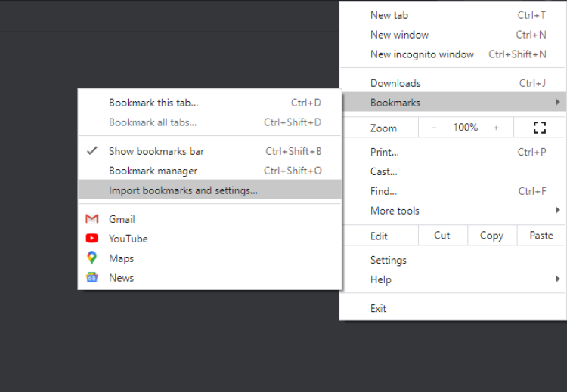The height and width of the screenshot is (392, 567).
Task: Click the Gmail bookmark icon
Action: pyautogui.click(x=92, y=219)
